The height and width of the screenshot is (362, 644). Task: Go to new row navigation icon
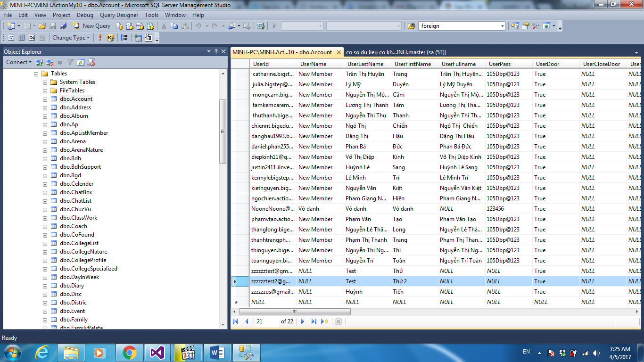click(324, 321)
